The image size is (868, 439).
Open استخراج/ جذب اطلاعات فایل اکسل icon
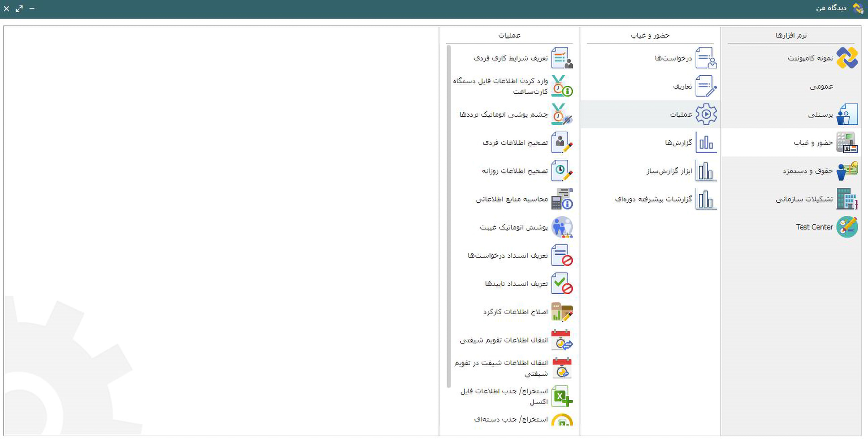click(x=561, y=396)
